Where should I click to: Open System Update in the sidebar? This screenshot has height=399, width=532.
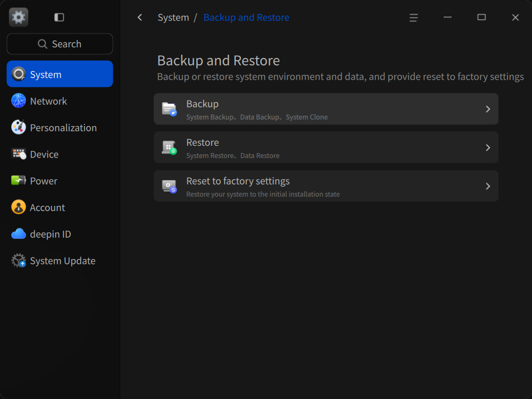[60, 260]
